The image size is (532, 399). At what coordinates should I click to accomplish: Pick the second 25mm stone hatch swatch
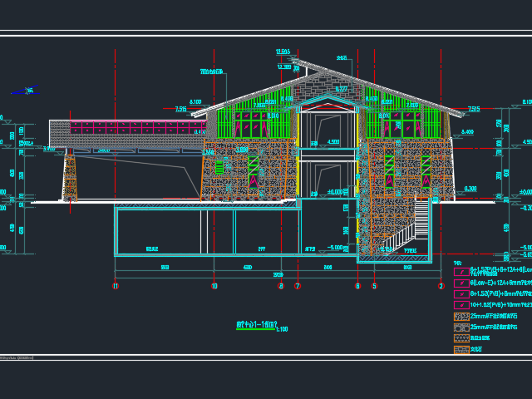[x=461, y=328]
